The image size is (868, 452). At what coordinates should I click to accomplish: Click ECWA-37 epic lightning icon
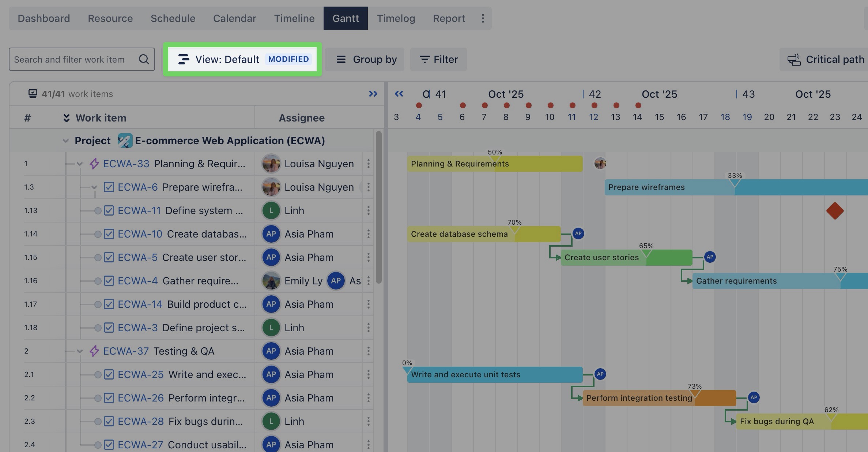click(94, 351)
